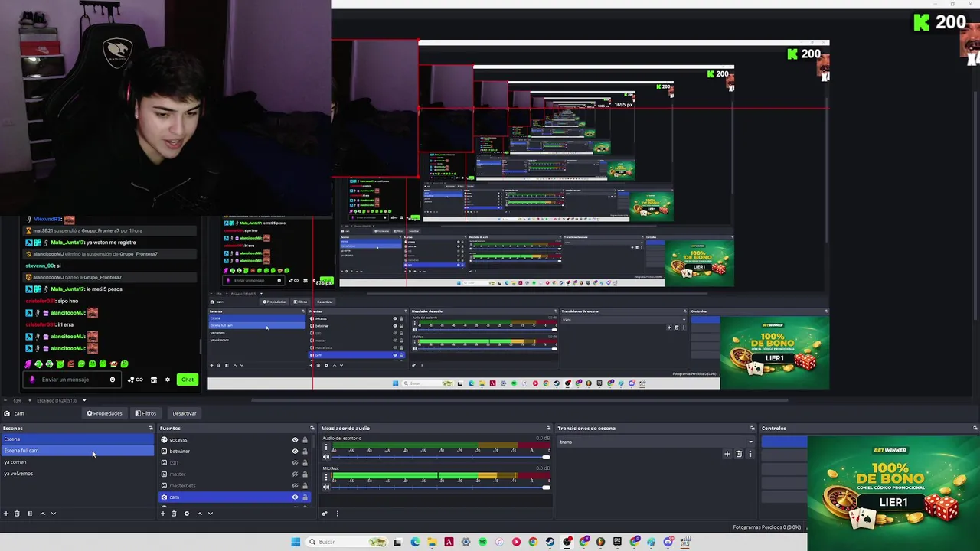Open the chat settings gear
The width and height of the screenshot is (980, 551).
point(168,380)
